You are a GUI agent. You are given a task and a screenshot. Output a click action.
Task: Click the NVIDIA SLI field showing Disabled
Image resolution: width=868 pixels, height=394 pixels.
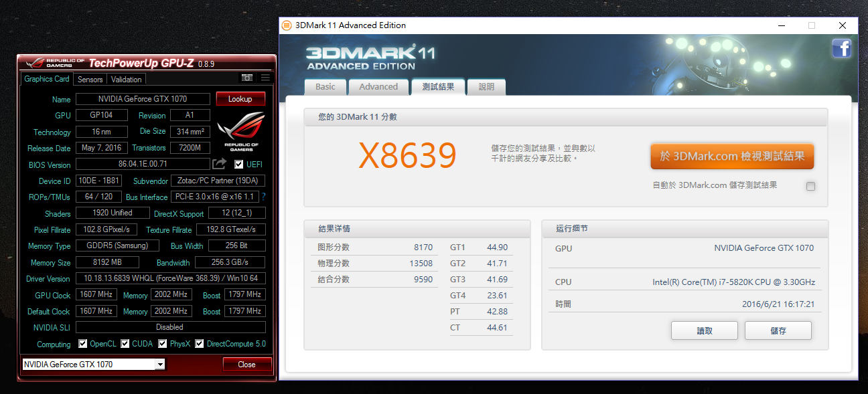171,327
